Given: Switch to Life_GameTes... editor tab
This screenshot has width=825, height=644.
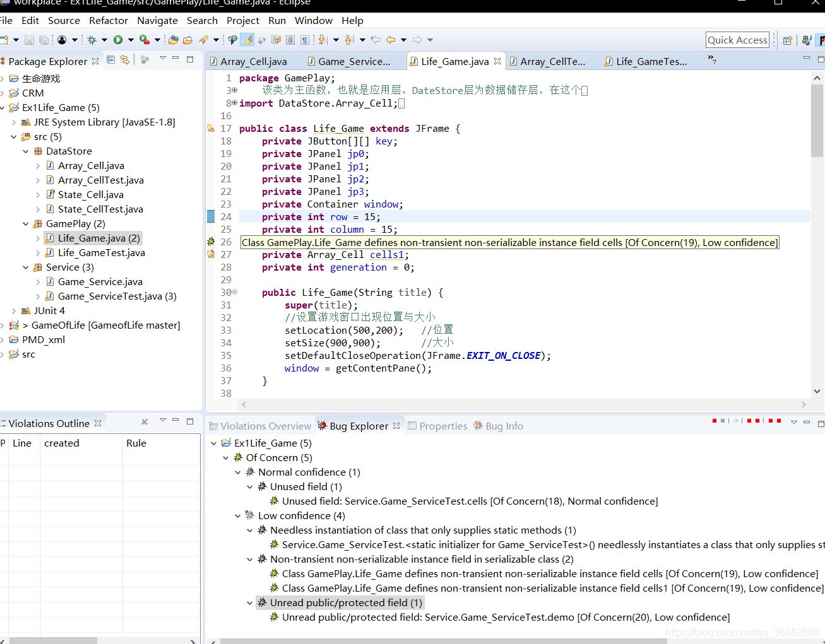Looking at the screenshot, I should pos(646,61).
